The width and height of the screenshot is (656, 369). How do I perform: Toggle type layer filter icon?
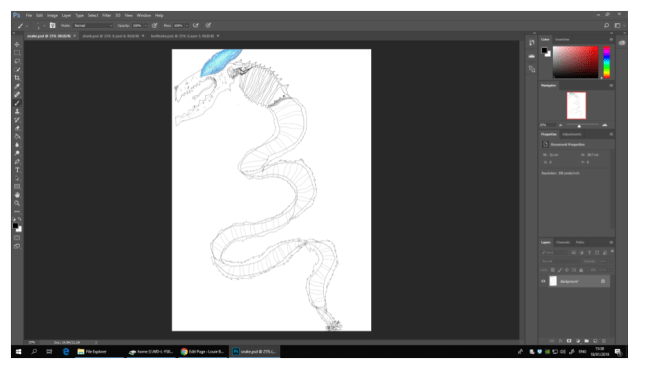click(x=589, y=253)
